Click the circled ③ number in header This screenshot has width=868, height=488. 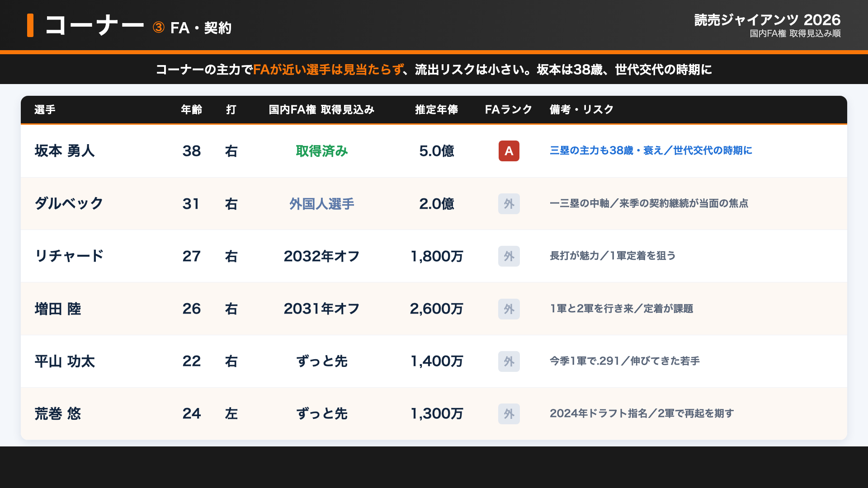[159, 28]
